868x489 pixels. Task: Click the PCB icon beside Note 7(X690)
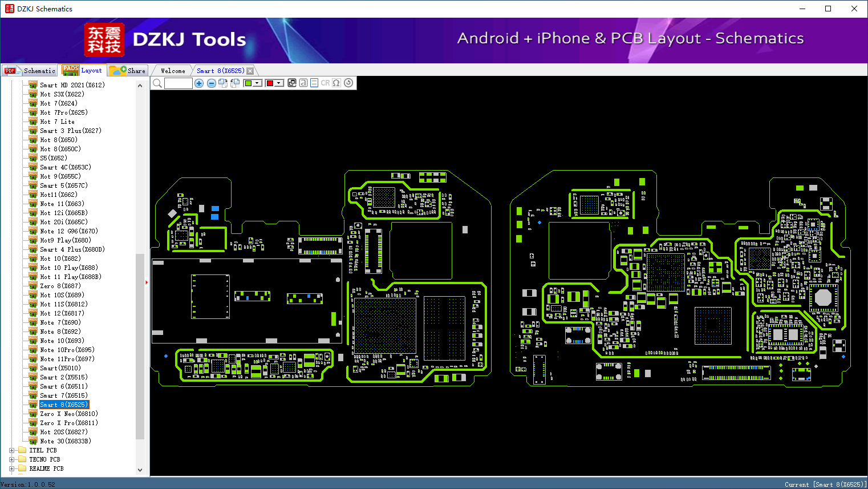click(x=33, y=322)
